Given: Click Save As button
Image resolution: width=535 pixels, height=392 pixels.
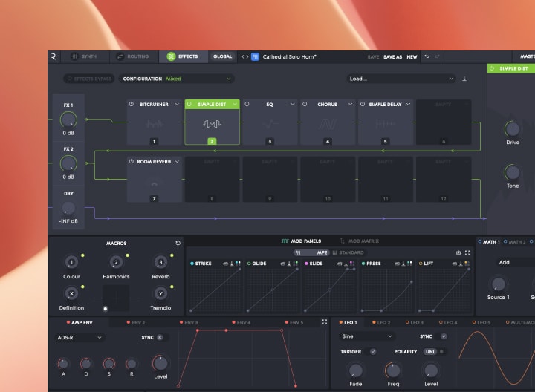Looking at the screenshot, I should click(392, 57).
